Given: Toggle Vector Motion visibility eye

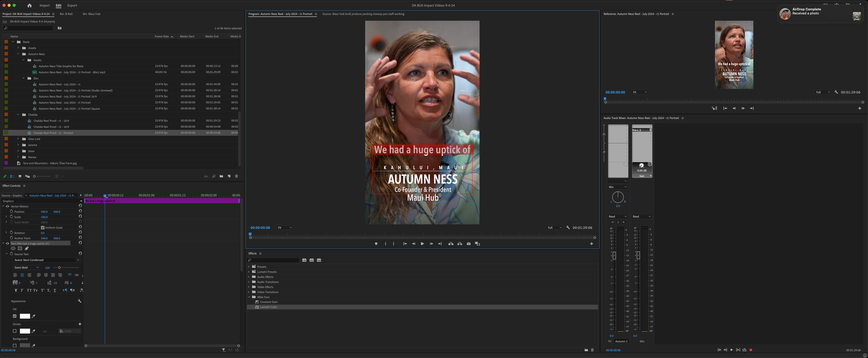Looking at the screenshot, I should tap(7, 206).
